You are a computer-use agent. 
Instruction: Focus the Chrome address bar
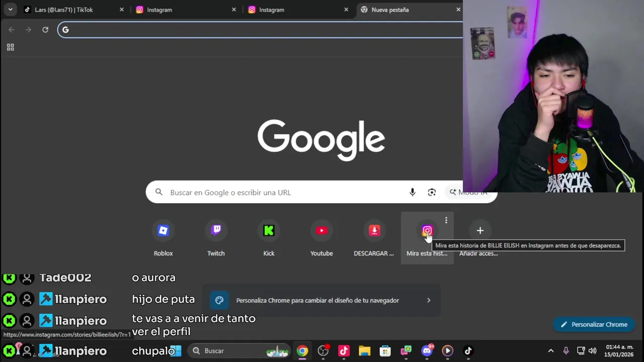260,30
